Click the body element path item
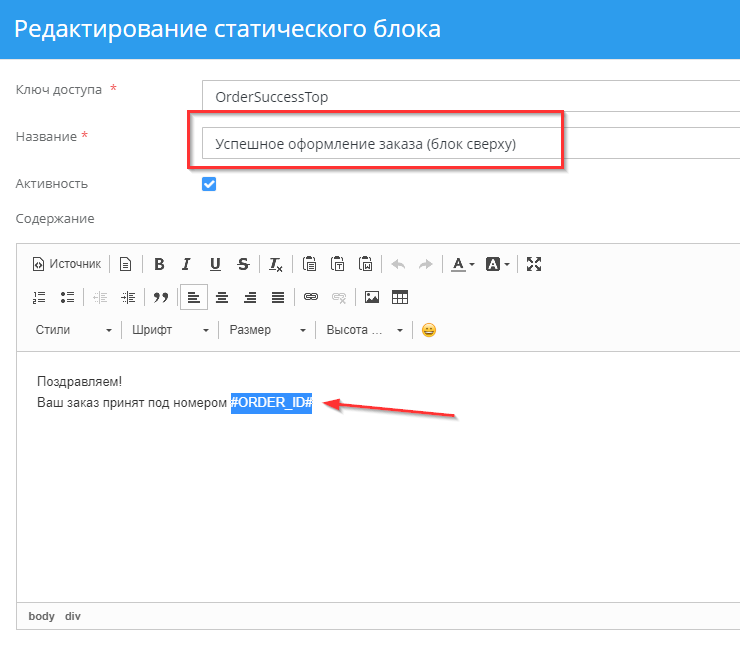This screenshot has height=649, width=740. (x=41, y=616)
